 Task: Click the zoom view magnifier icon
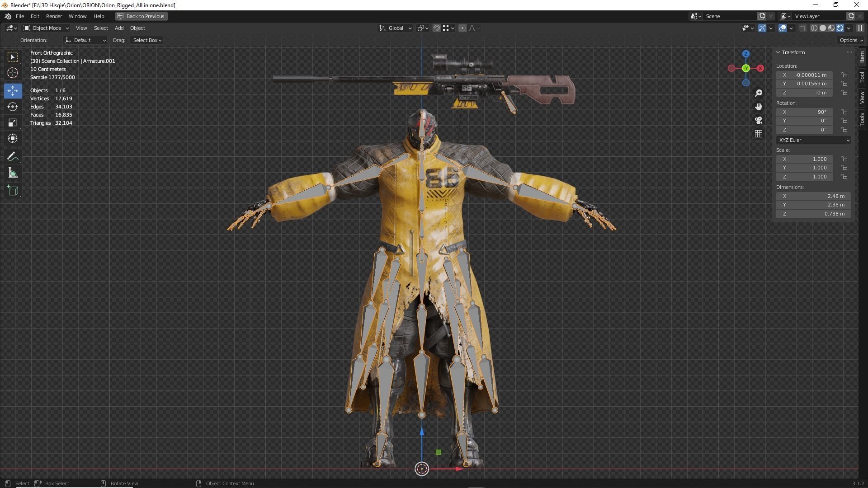coord(759,93)
